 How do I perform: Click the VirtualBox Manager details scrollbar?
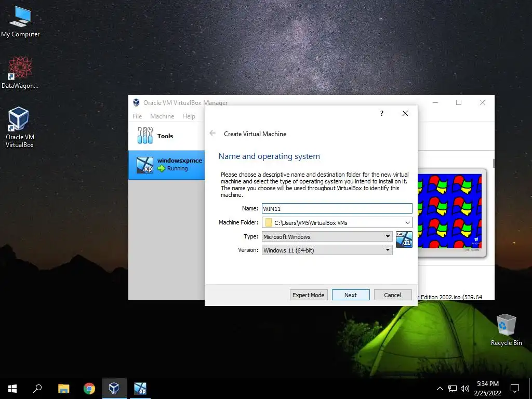tap(494, 163)
